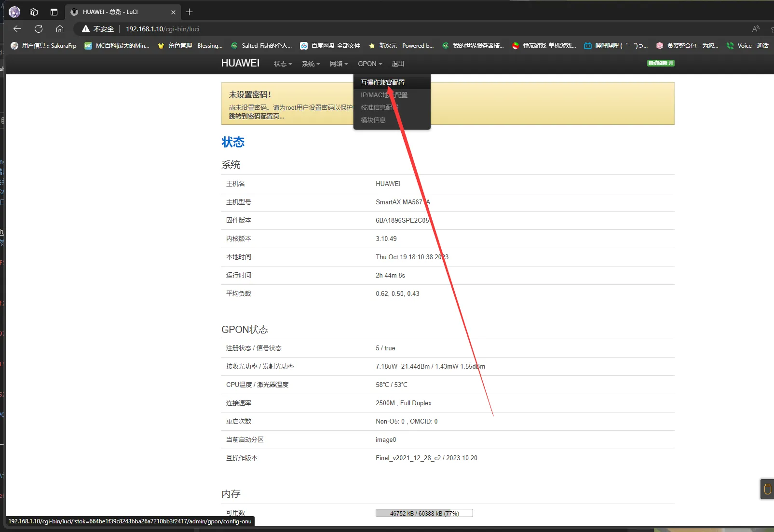Expand the 网络 dropdown menu
Viewport: 774px width, 532px height.
coord(339,64)
